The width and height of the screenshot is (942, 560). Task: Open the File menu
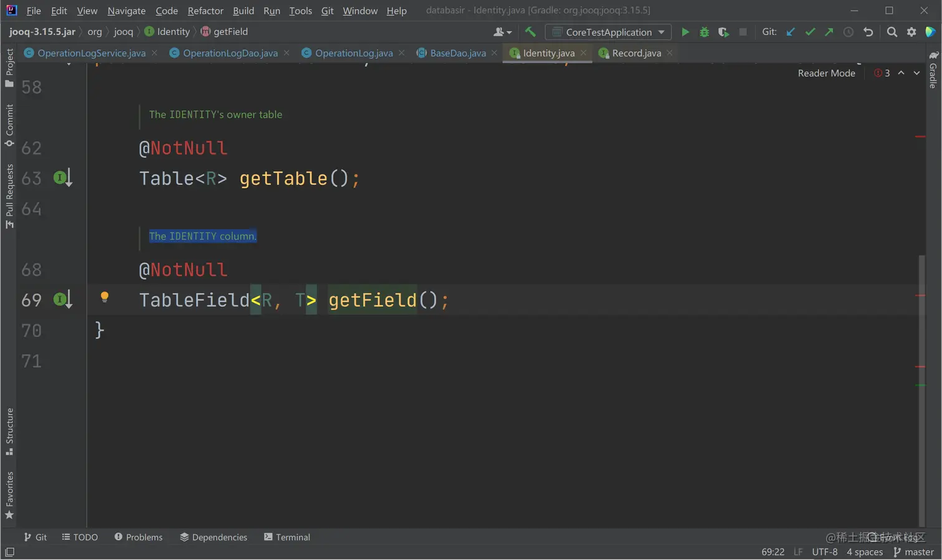[34, 11]
